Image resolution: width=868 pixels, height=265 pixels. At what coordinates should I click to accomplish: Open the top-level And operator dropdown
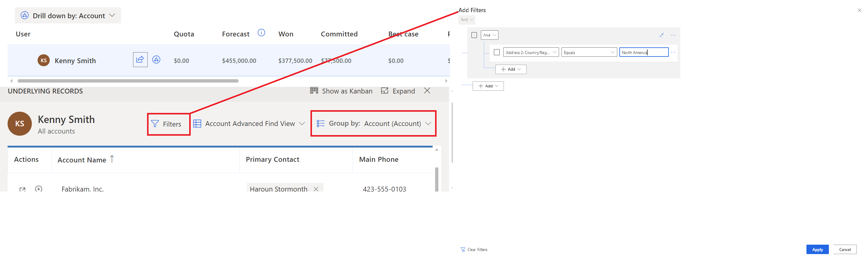point(467,20)
